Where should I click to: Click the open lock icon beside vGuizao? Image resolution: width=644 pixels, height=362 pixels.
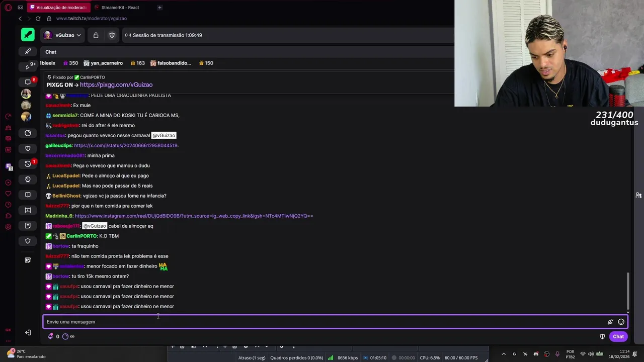click(96, 35)
